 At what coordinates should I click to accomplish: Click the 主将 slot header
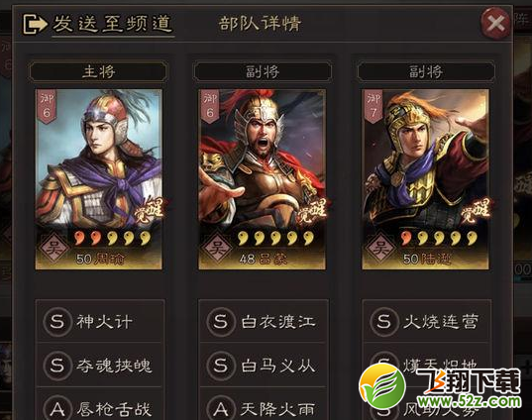[x=98, y=71]
